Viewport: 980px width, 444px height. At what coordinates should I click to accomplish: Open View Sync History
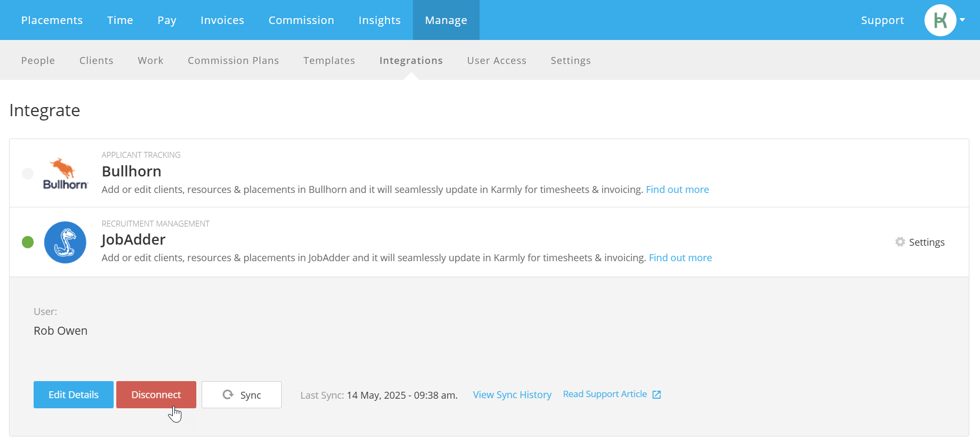pos(512,395)
